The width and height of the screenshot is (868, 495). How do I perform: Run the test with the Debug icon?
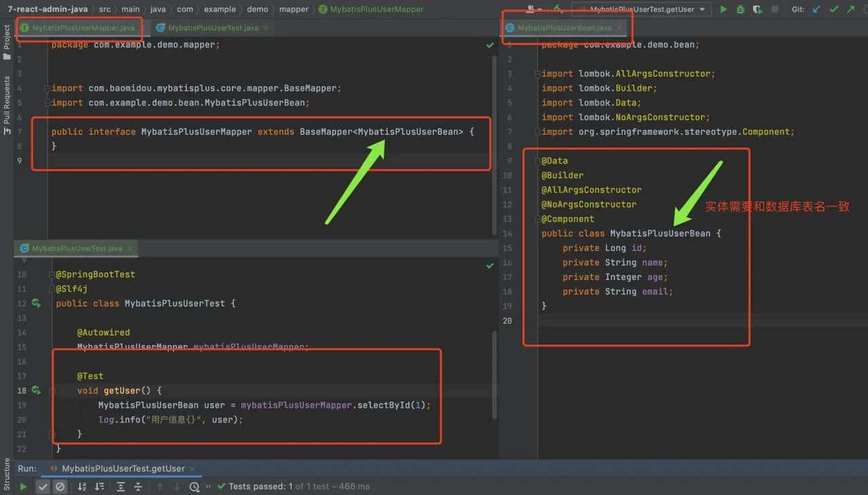[741, 10]
